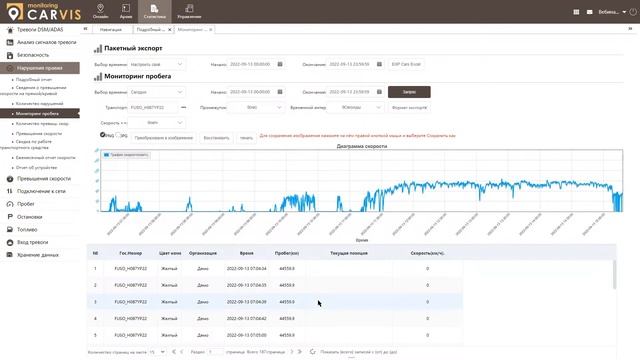Select the PNG radio button
This screenshot has width=640, height=360.
click(102, 135)
